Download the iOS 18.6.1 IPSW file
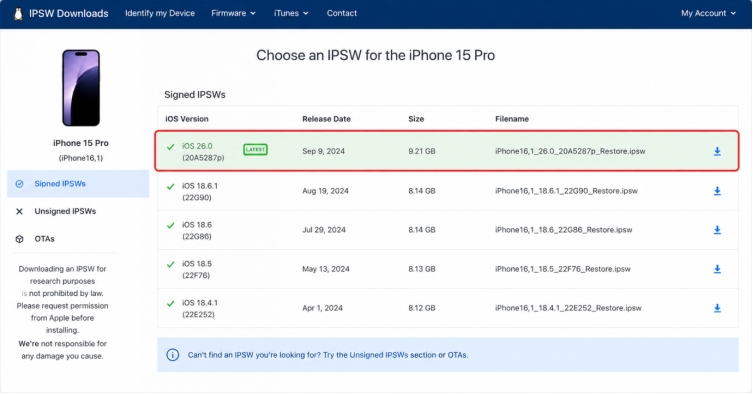Viewport: 753px width, 394px height. 717,191
